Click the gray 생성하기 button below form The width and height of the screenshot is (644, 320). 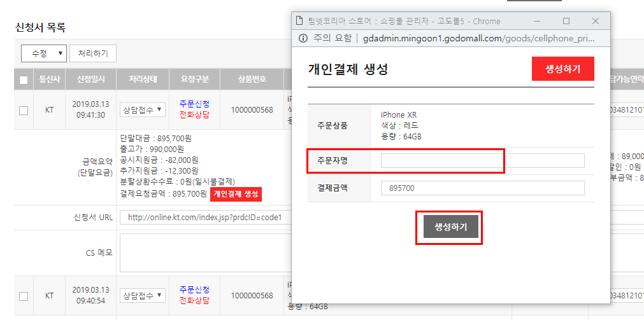point(450,227)
